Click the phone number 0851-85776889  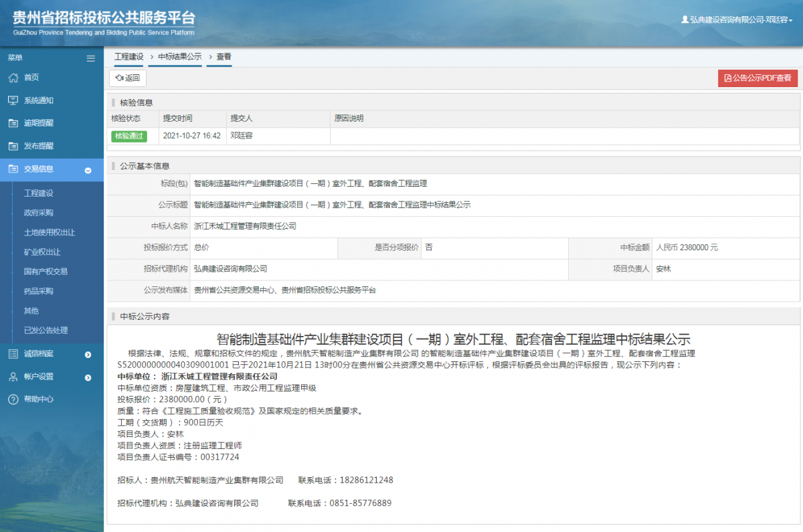tap(361, 503)
